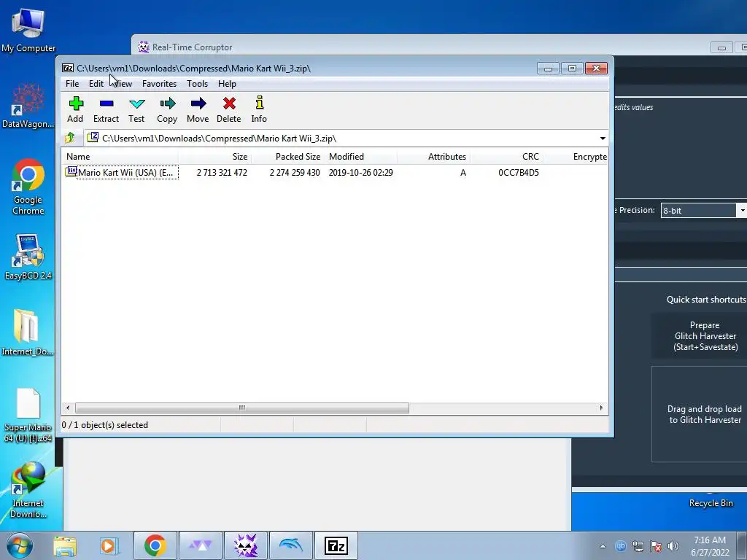Open the Internet Download Manager desktop shortcut
Screen dimensions: 747x560
28,489
